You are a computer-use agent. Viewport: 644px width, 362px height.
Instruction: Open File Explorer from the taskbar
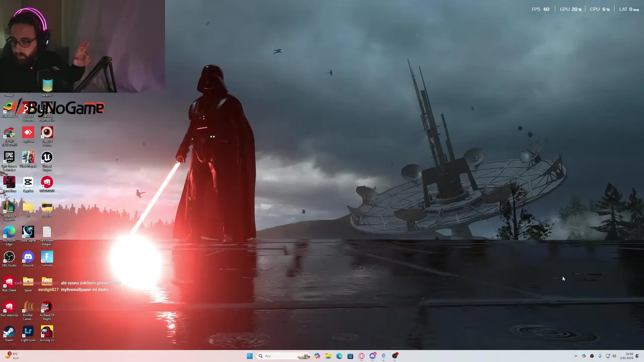(x=328, y=356)
